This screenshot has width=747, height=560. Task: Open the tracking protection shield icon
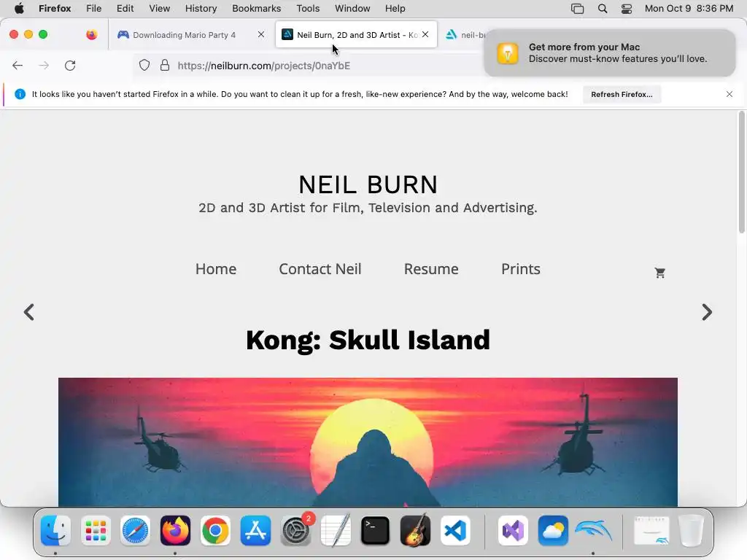point(144,65)
